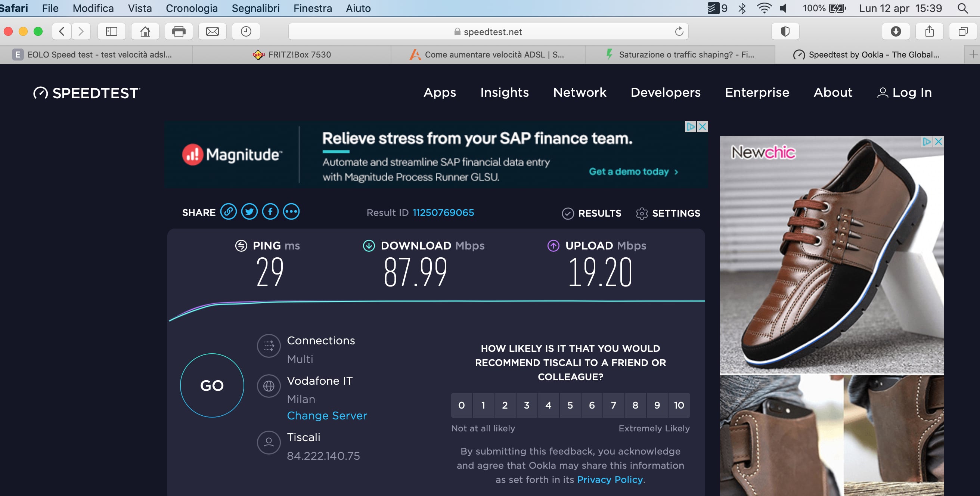
Task: Select rating 7 for Tiscali
Action: click(x=613, y=405)
